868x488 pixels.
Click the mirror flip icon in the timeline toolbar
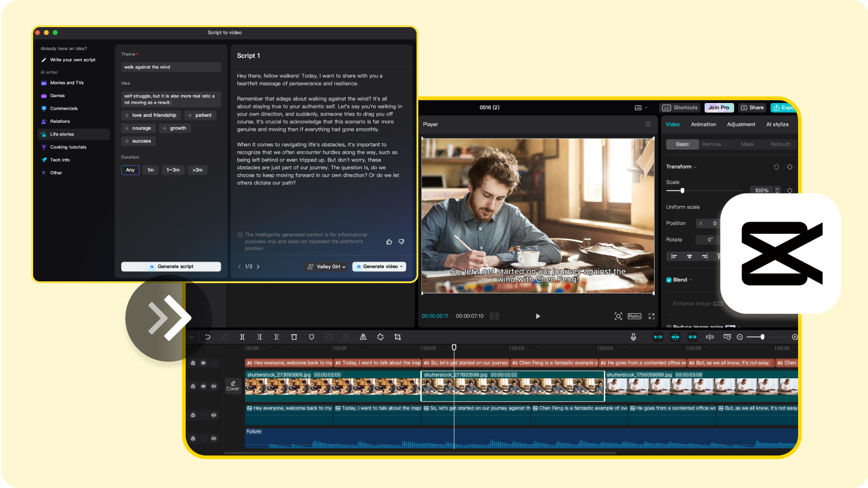coord(363,337)
